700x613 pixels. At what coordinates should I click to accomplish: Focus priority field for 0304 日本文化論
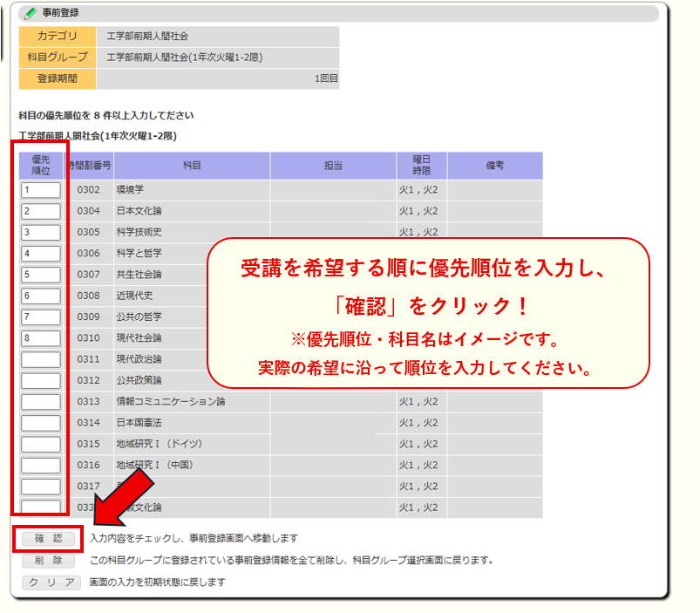pyautogui.click(x=41, y=211)
